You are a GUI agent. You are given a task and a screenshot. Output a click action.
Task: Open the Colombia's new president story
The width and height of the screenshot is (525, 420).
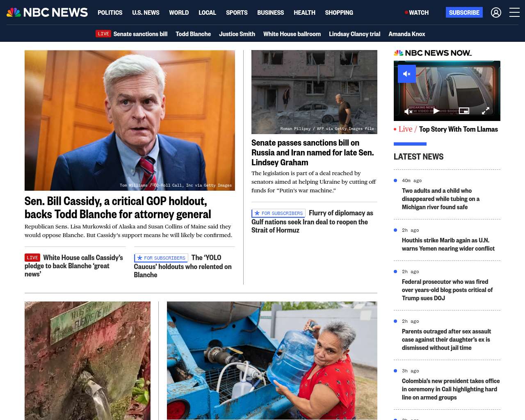(451, 389)
